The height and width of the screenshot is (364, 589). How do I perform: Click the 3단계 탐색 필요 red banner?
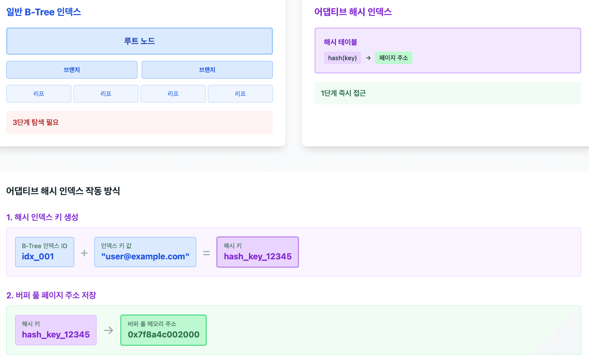pos(139,122)
